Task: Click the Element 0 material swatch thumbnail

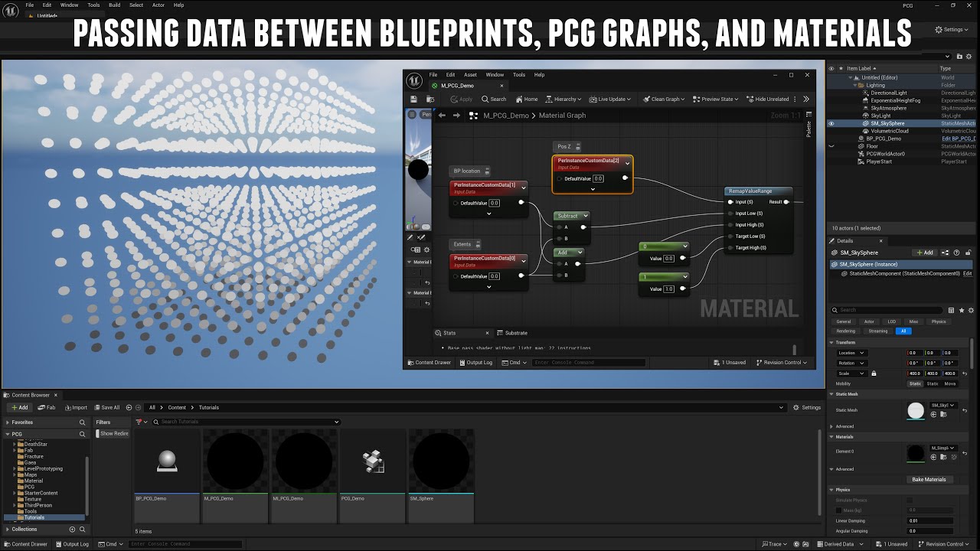Action: (x=916, y=454)
